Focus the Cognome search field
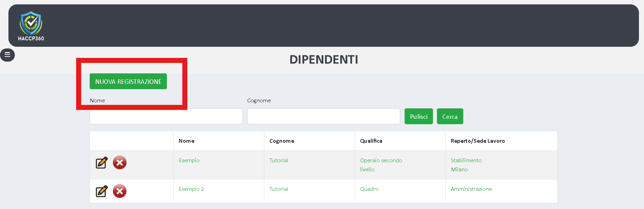 click(x=323, y=116)
